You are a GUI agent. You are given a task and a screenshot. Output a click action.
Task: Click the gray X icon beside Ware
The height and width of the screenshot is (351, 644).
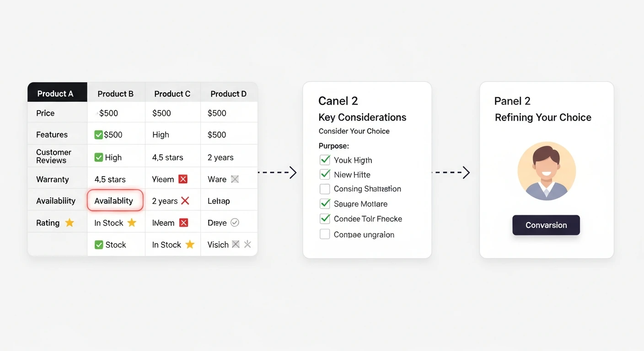pos(235,179)
